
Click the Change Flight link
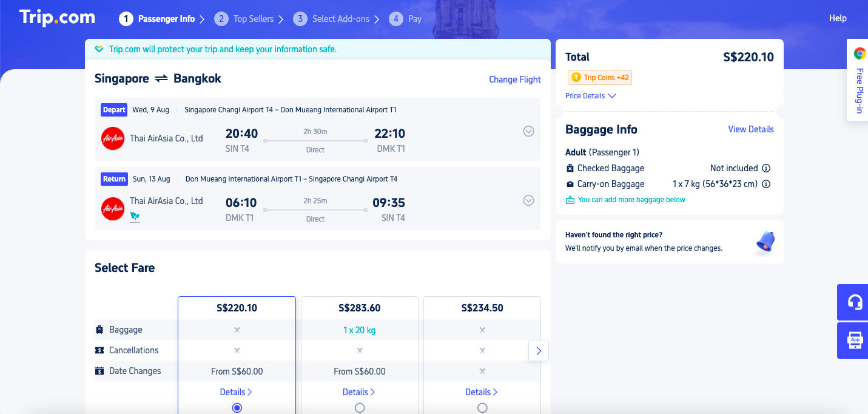click(x=515, y=80)
